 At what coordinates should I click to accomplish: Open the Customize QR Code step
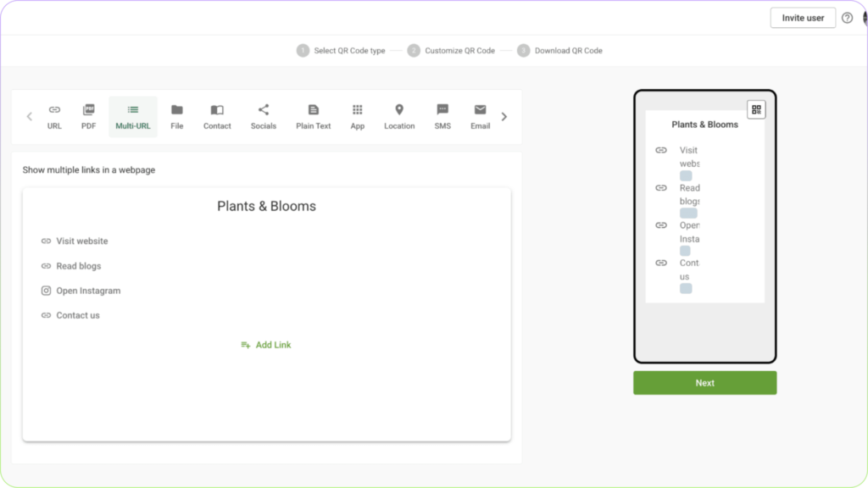(x=449, y=51)
